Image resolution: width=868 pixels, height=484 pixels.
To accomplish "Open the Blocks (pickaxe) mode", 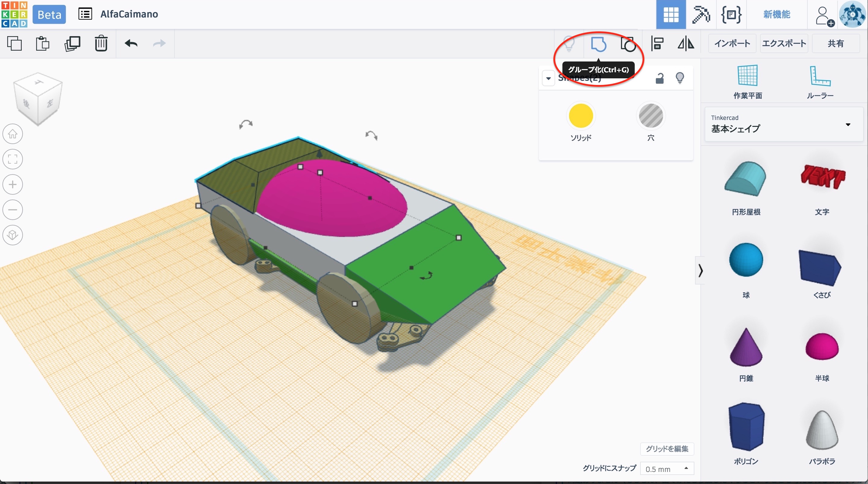I will [701, 14].
